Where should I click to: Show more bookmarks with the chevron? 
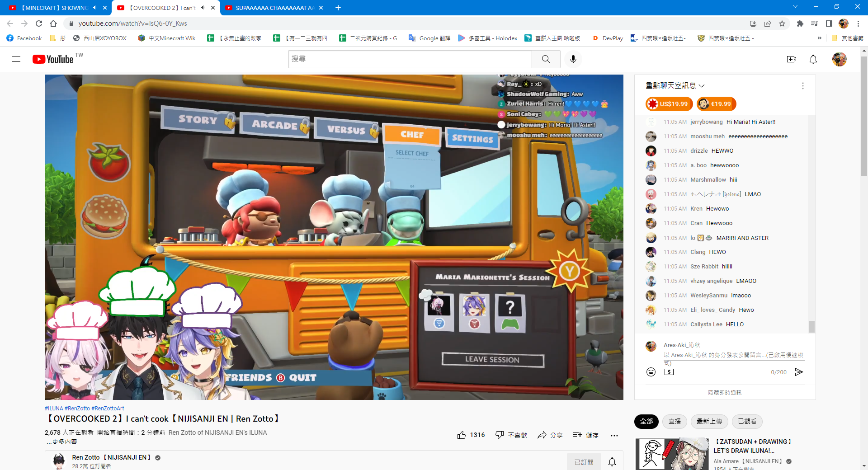[x=819, y=38]
